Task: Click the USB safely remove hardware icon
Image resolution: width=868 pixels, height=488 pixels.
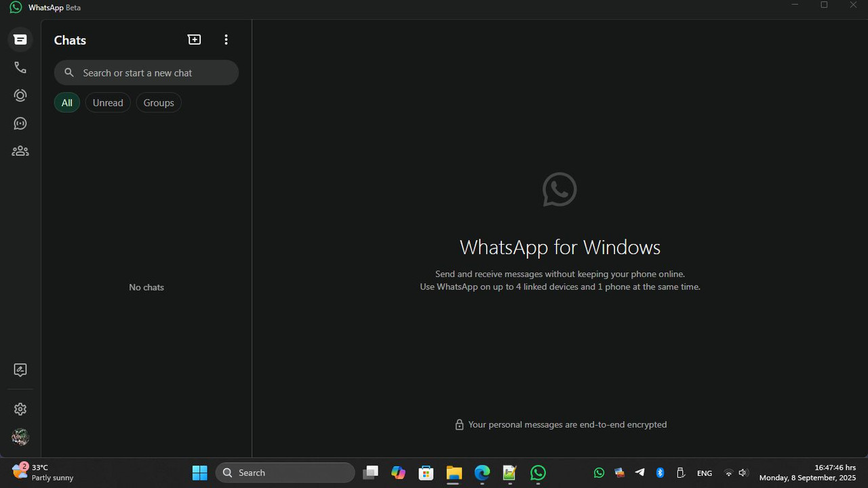Action: click(x=680, y=473)
